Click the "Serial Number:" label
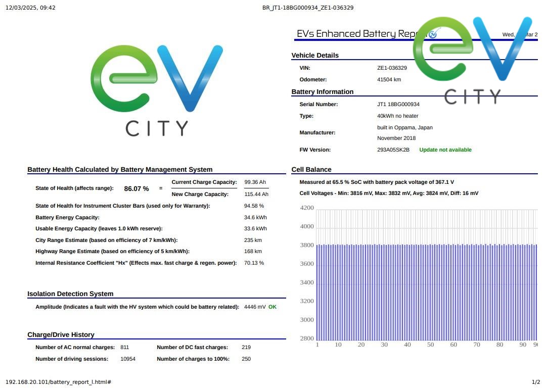 [318, 104]
